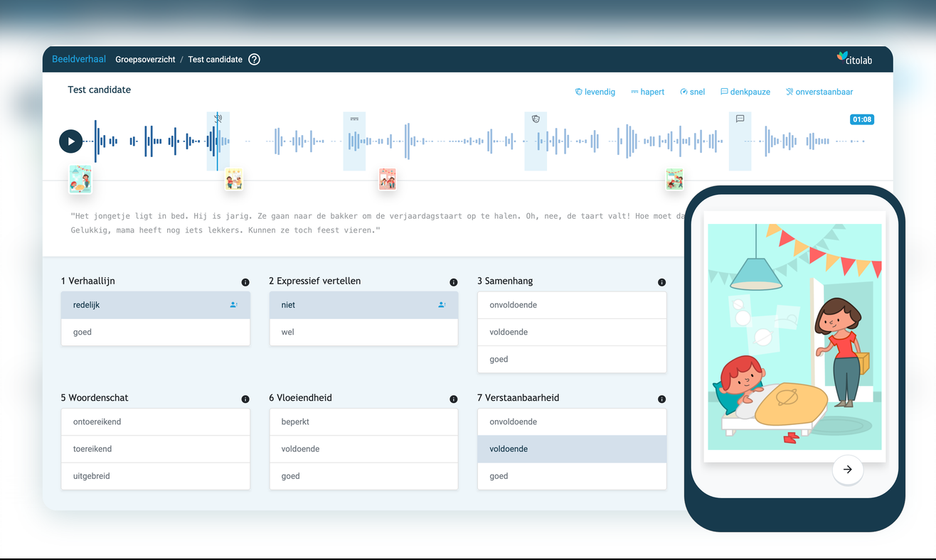Open the Beeldverhaal home link
936x560 pixels.
(x=78, y=60)
